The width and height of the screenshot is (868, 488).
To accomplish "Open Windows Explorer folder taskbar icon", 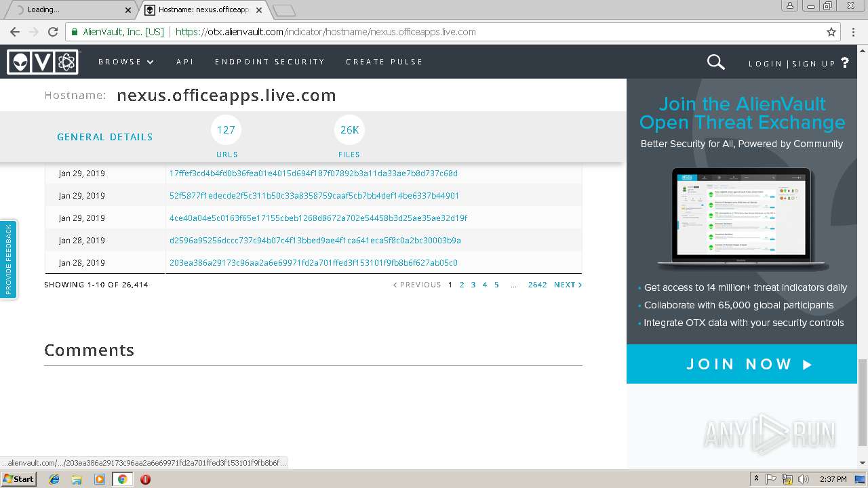I will click(77, 479).
